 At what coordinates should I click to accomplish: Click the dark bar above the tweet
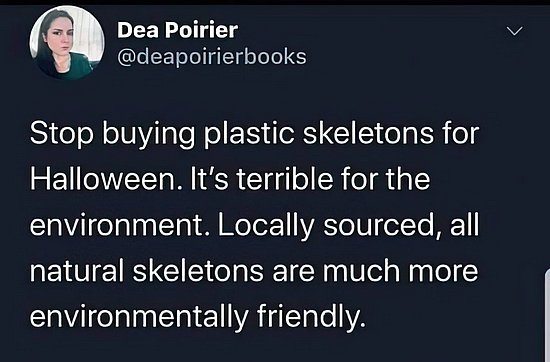275,2
